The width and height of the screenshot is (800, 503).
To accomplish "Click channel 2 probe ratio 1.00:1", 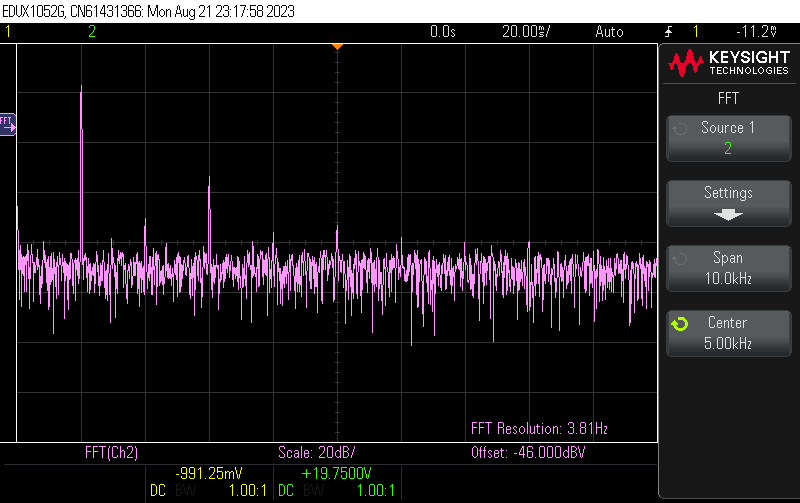I will click(x=376, y=491).
